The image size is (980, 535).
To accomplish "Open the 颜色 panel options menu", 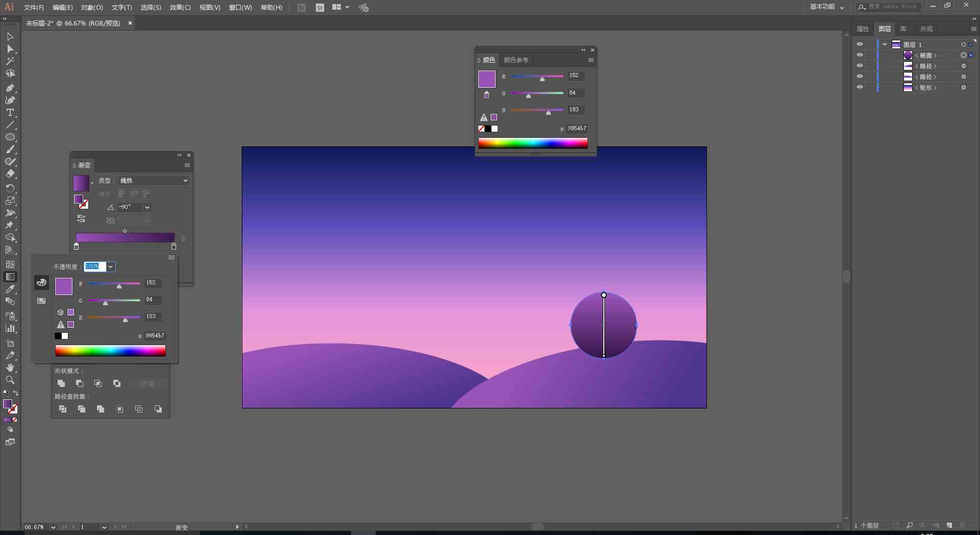I will click(591, 60).
